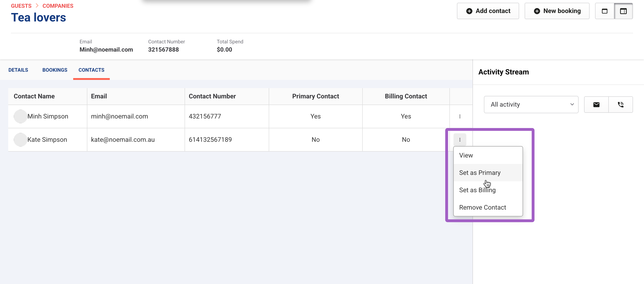
Task: Open the All activity dropdown
Action: (531, 105)
